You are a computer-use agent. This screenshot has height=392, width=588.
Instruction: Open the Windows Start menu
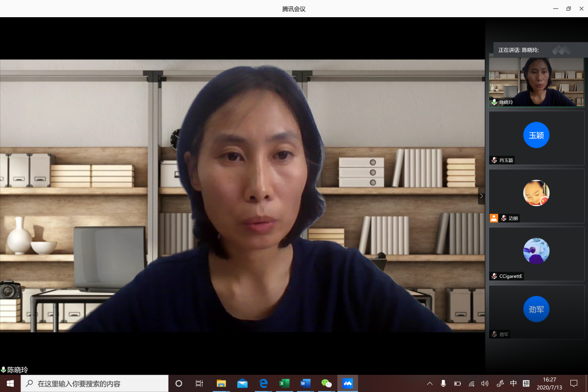(x=10, y=384)
